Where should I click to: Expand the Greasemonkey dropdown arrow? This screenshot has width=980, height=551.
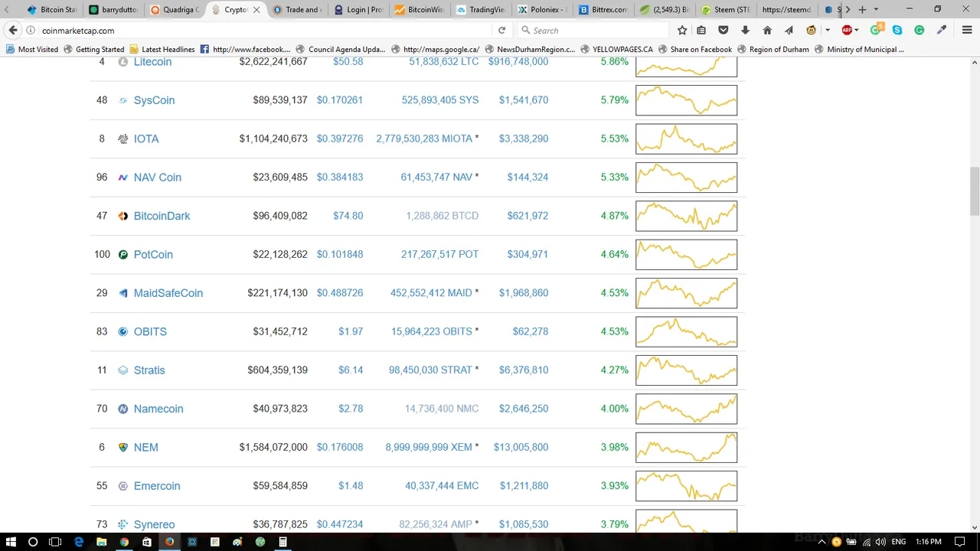click(x=828, y=31)
